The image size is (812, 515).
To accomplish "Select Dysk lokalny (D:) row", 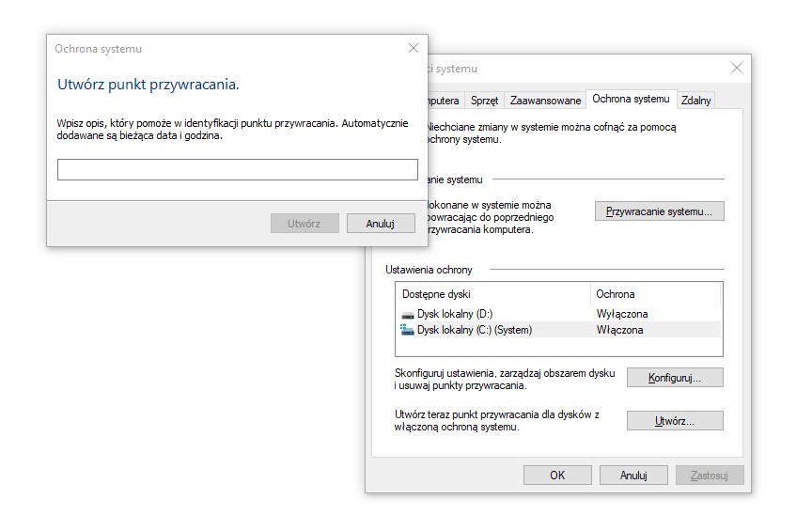I will [559, 314].
